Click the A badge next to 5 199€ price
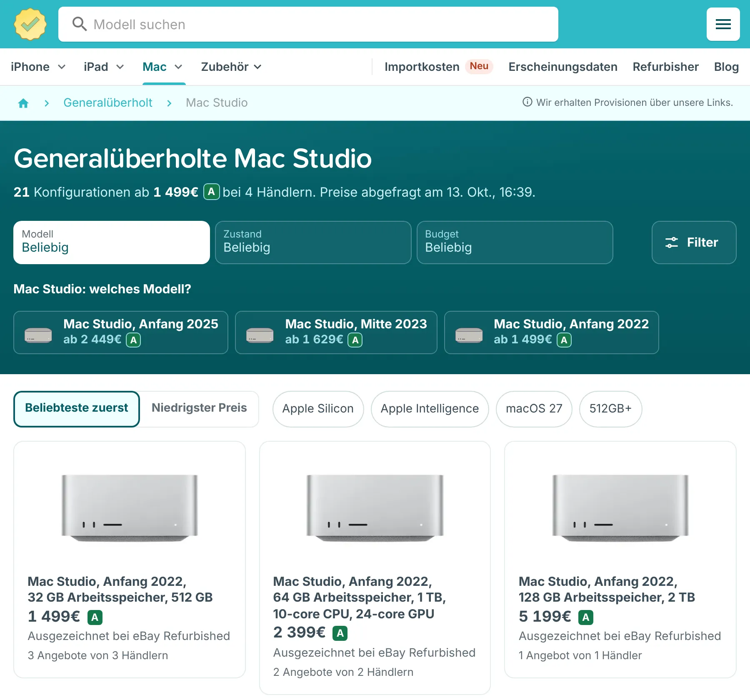The height and width of the screenshot is (700, 750). tap(586, 617)
